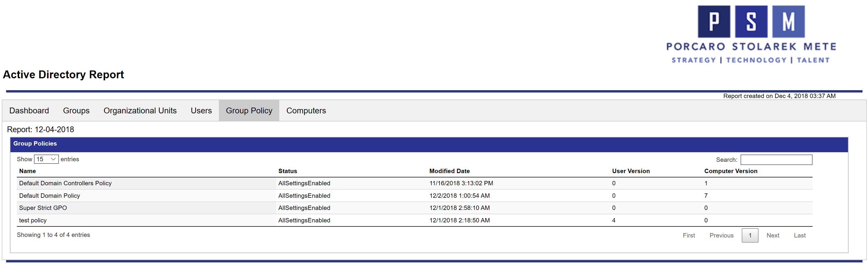Select page 1 in pagination
868x265 pixels.
[x=750, y=235]
